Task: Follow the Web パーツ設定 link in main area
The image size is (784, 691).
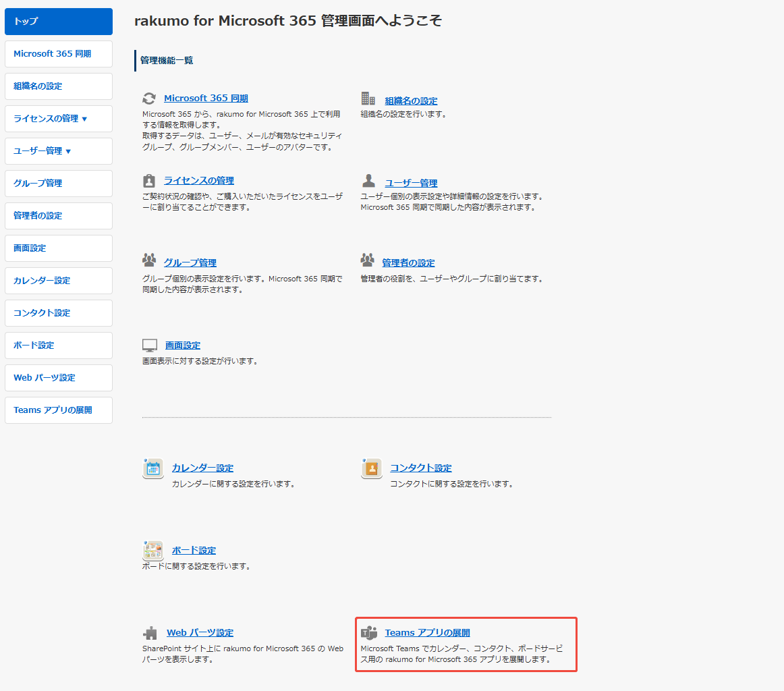Action: pos(200,633)
